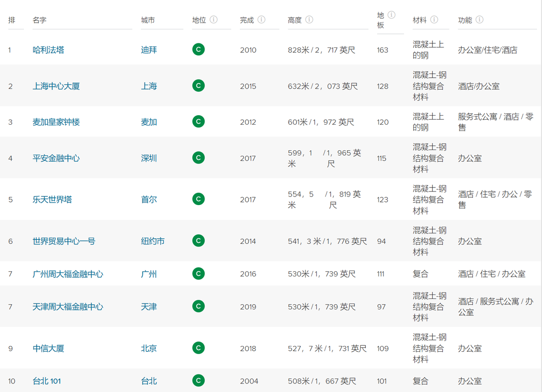The height and width of the screenshot is (392, 542).
Task: Open the 广州周大福金融中心 building link
Action: click(68, 274)
